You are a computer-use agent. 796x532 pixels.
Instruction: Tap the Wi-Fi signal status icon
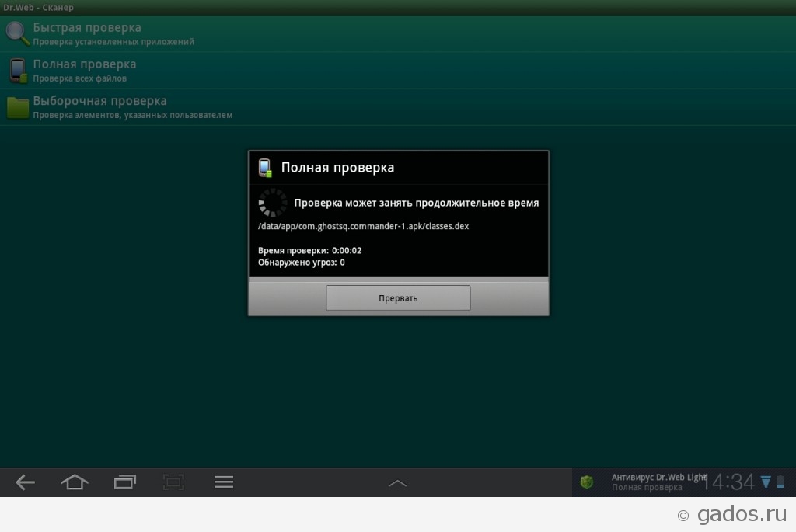[766, 482]
